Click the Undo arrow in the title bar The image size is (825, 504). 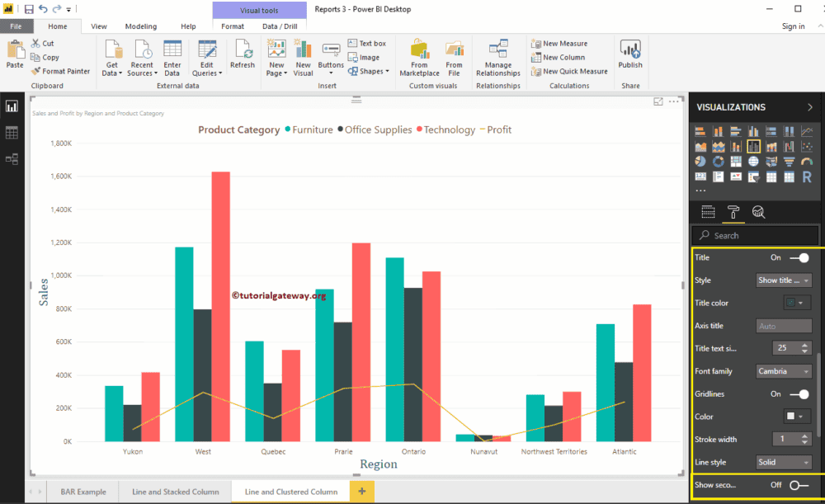coord(43,9)
